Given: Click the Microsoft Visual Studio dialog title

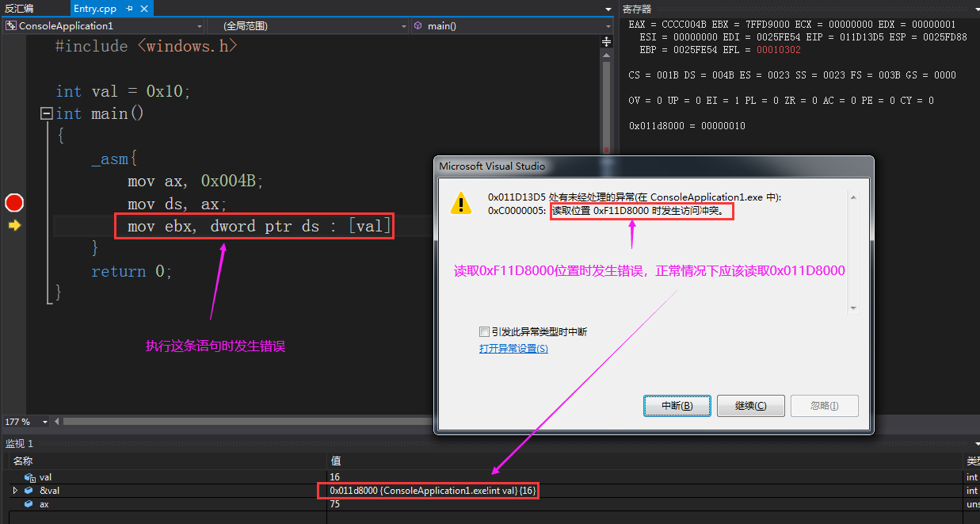Looking at the screenshot, I should coord(492,166).
